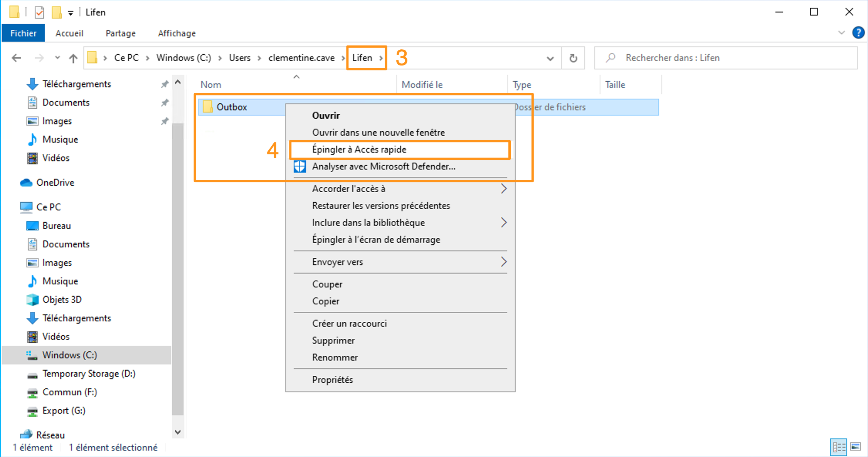Open Commun (F:) network drive
The width and height of the screenshot is (868, 457).
69,392
